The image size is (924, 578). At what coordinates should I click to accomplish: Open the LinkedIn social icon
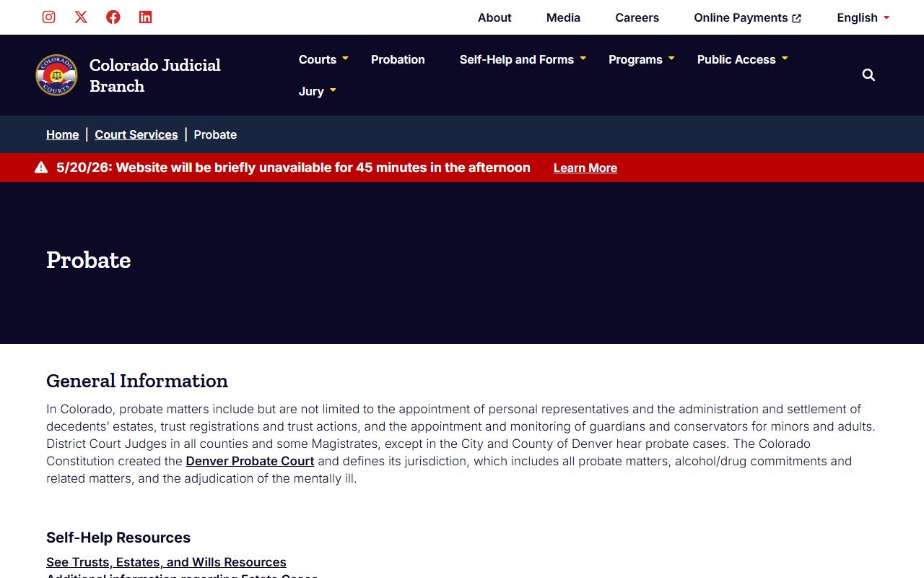(x=145, y=17)
